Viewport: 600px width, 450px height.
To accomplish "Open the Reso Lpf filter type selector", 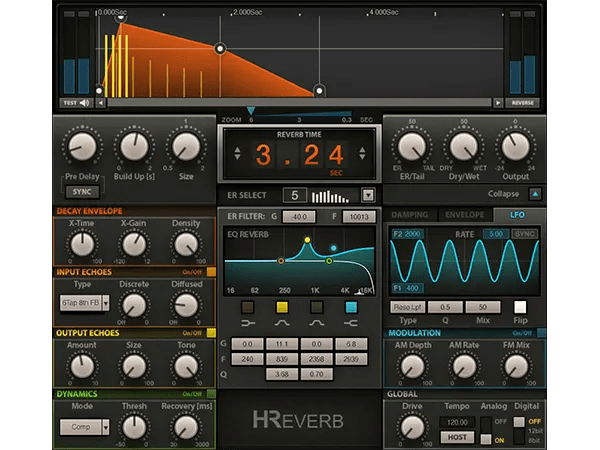I will click(408, 307).
